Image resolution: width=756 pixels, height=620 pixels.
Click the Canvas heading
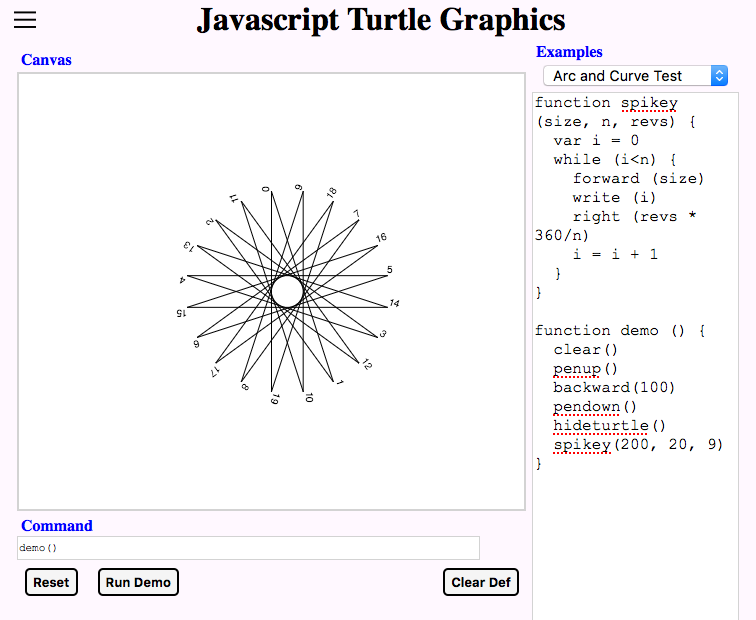[x=46, y=60]
